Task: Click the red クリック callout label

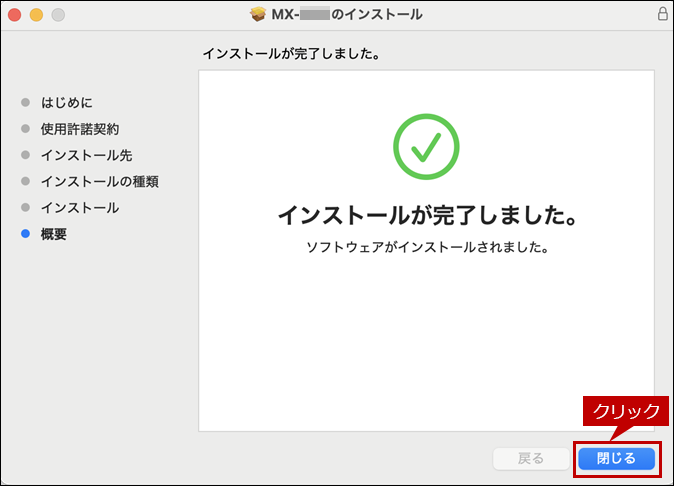Action: coord(626,412)
